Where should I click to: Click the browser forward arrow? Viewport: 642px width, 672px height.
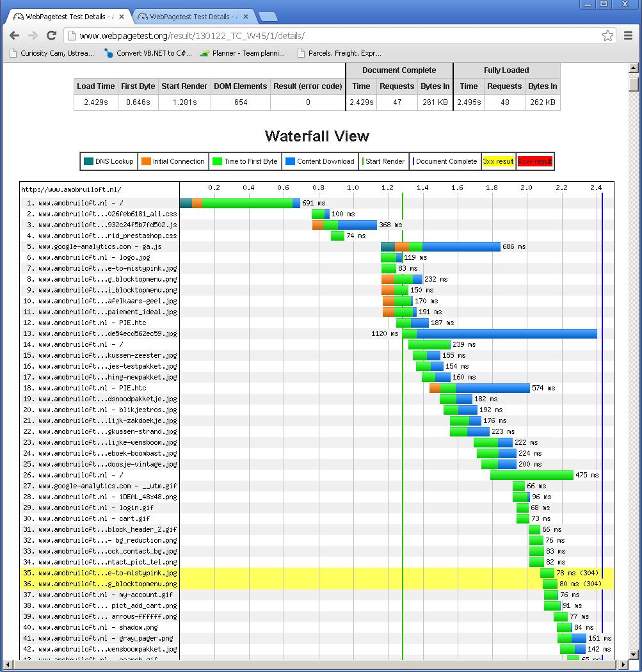pyautogui.click(x=33, y=36)
